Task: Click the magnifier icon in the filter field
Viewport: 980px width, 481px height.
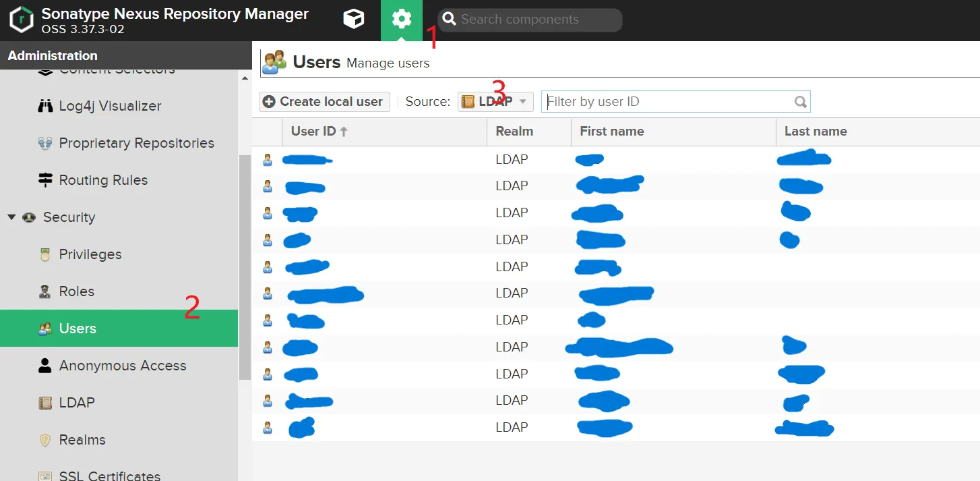Action: (800, 101)
